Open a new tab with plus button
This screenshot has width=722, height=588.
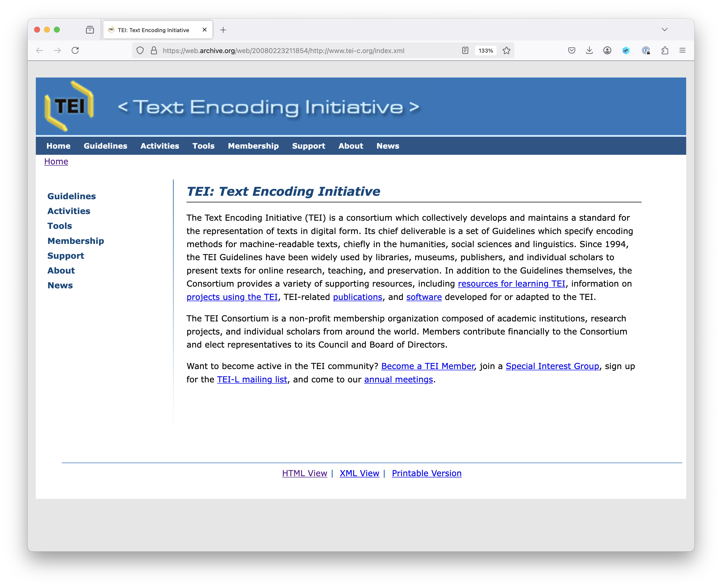(223, 30)
